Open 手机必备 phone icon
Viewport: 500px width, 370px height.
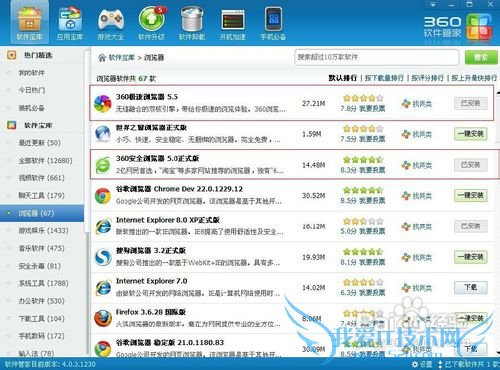tap(273, 23)
